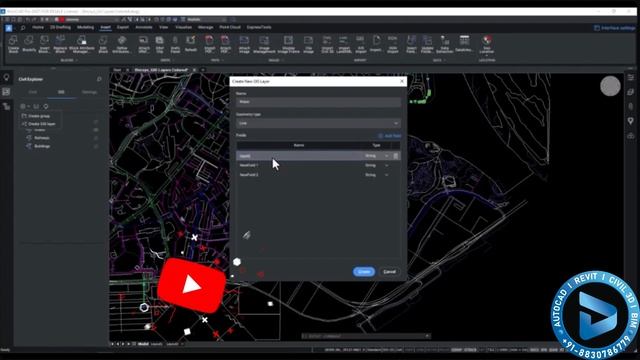The height and width of the screenshot is (360, 640).
Task: Click the Create button in the dialog
Action: (364, 272)
